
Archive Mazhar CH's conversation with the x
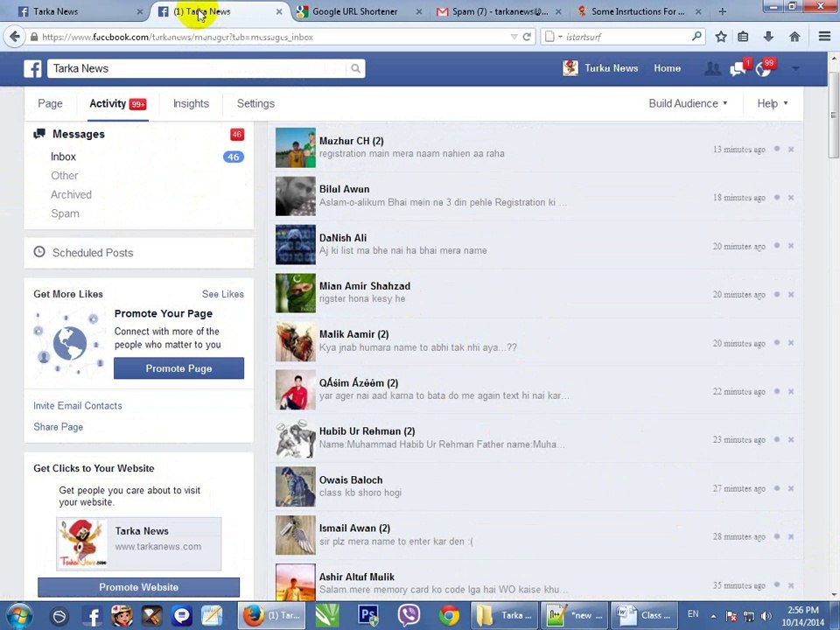point(791,149)
